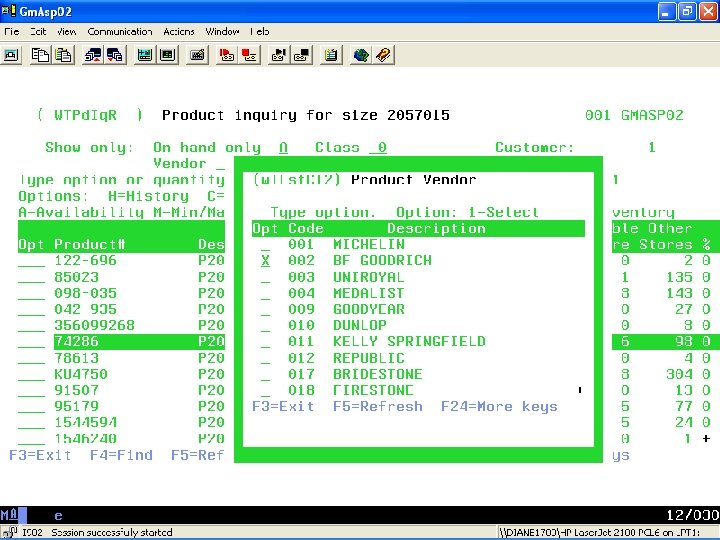The image size is (720, 540).
Task: Click F5=Refresh in Product Vendor popup
Action: point(378,406)
